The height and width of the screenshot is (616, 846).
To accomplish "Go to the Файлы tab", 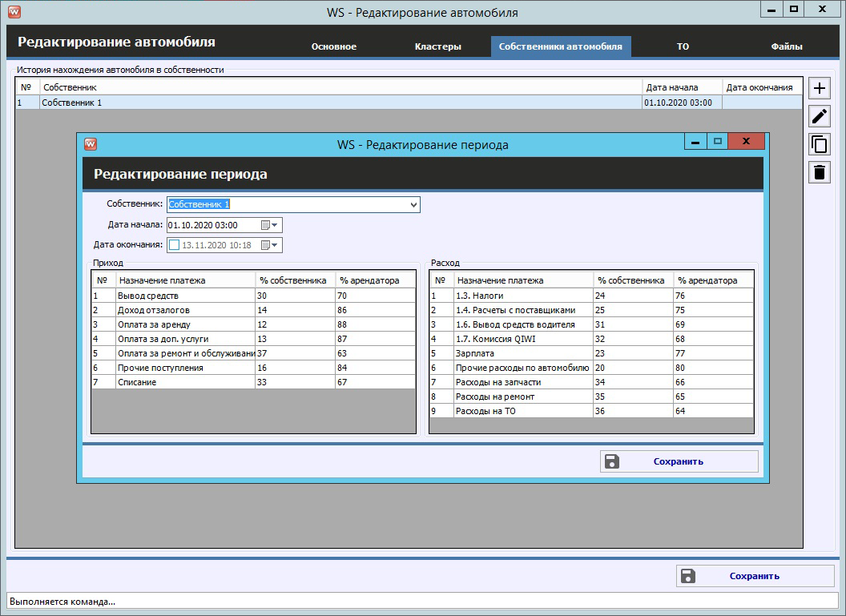I will point(786,46).
